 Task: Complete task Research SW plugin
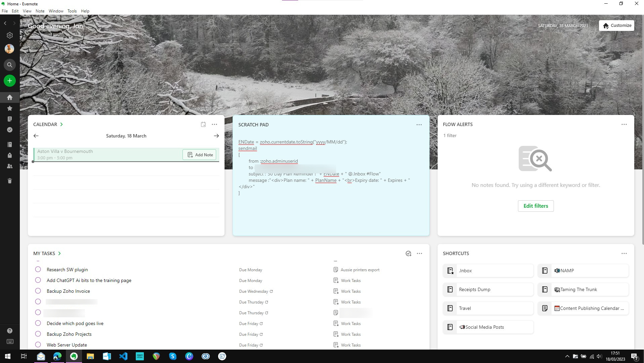pyautogui.click(x=38, y=269)
